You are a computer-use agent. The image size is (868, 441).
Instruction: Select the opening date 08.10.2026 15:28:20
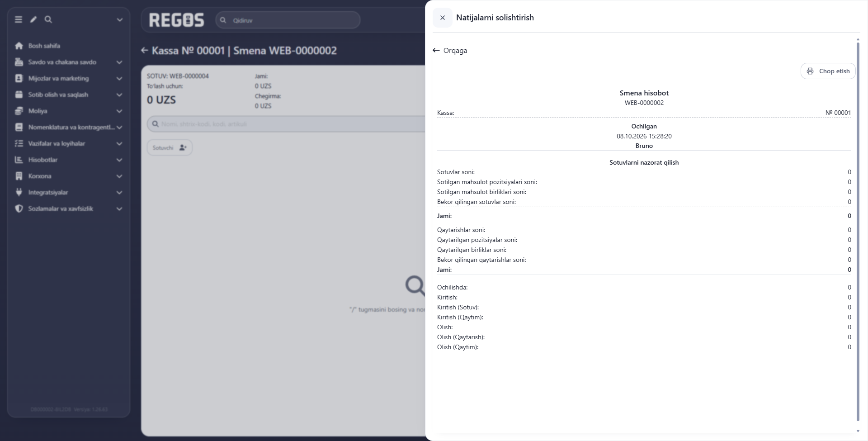click(644, 136)
